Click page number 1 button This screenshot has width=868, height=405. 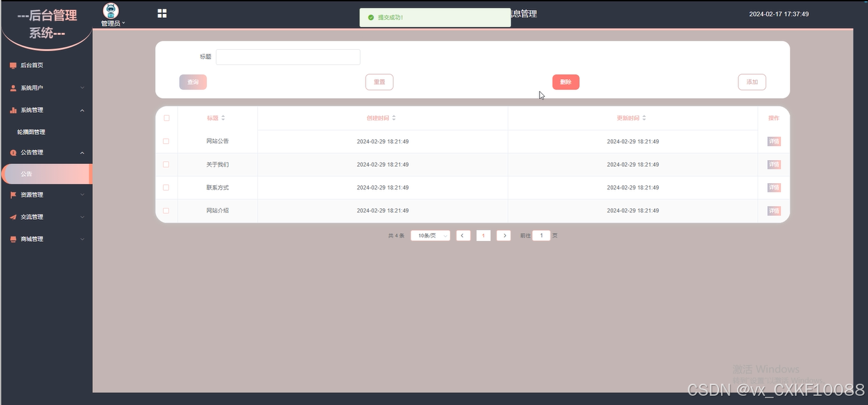coord(484,236)
